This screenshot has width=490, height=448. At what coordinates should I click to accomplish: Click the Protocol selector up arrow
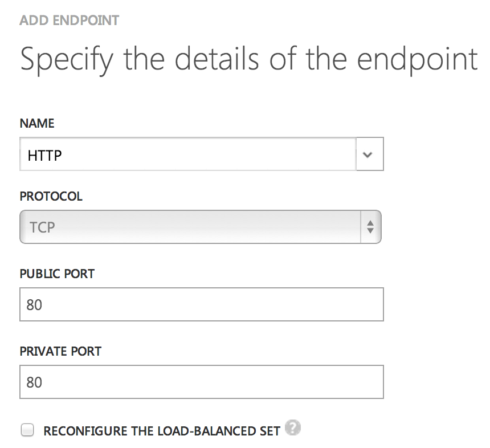pos(370,223)
